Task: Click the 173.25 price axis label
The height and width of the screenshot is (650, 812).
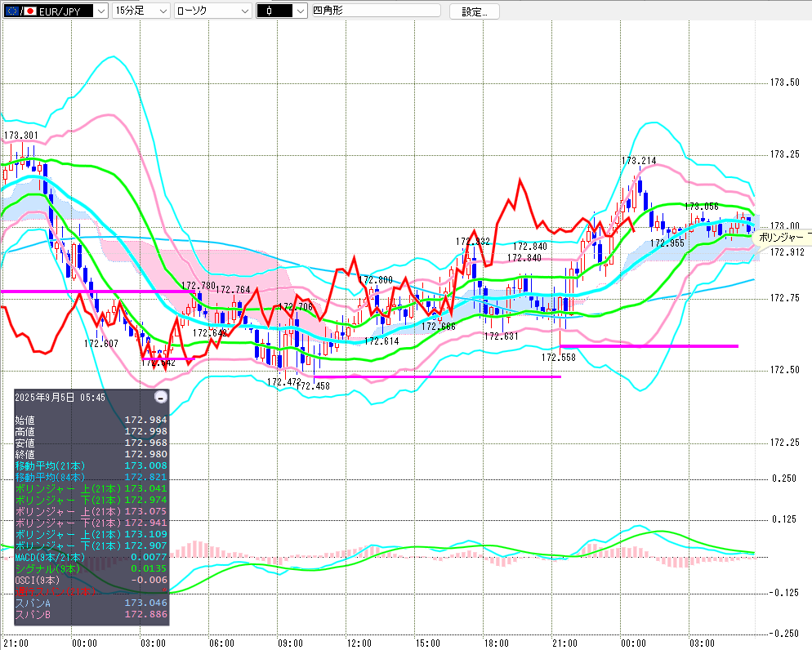Action: 784,154
